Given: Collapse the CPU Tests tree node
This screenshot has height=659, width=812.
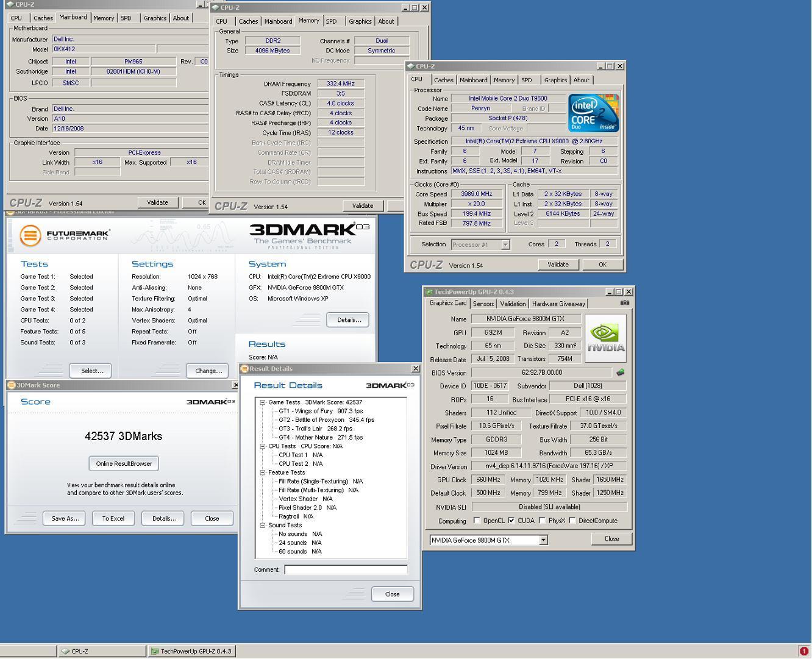Looking at the screenshot, I should click(x=263, y=446).
